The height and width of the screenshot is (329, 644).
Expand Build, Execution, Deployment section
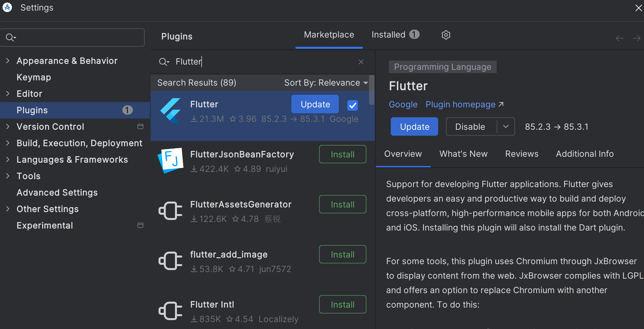coord(8,143)
